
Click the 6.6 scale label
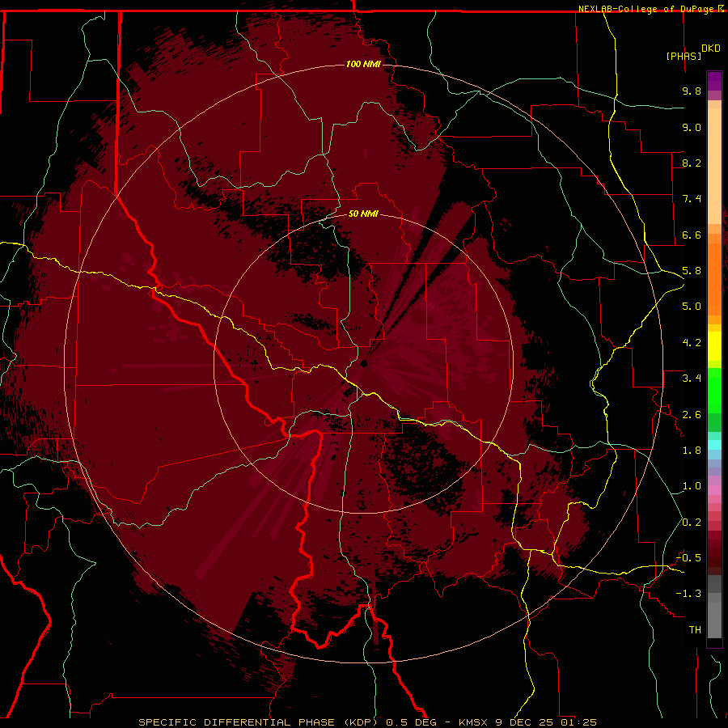coord(692,235)
